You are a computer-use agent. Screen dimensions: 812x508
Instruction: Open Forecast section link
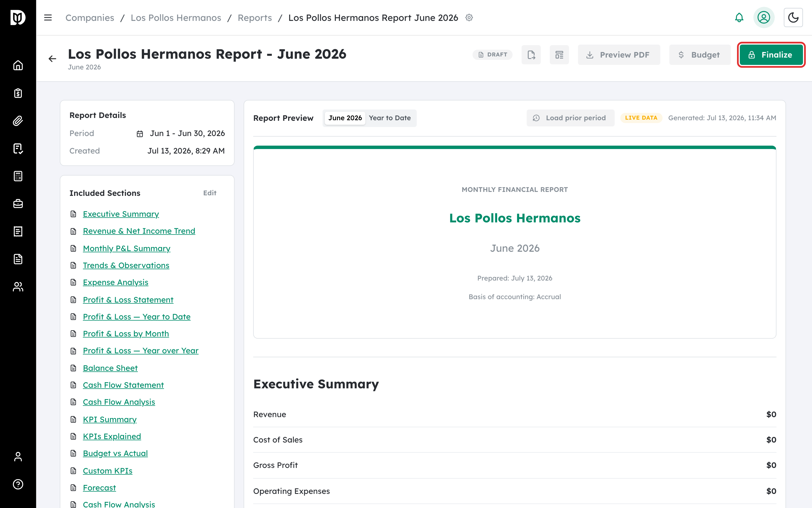point(99,488)
